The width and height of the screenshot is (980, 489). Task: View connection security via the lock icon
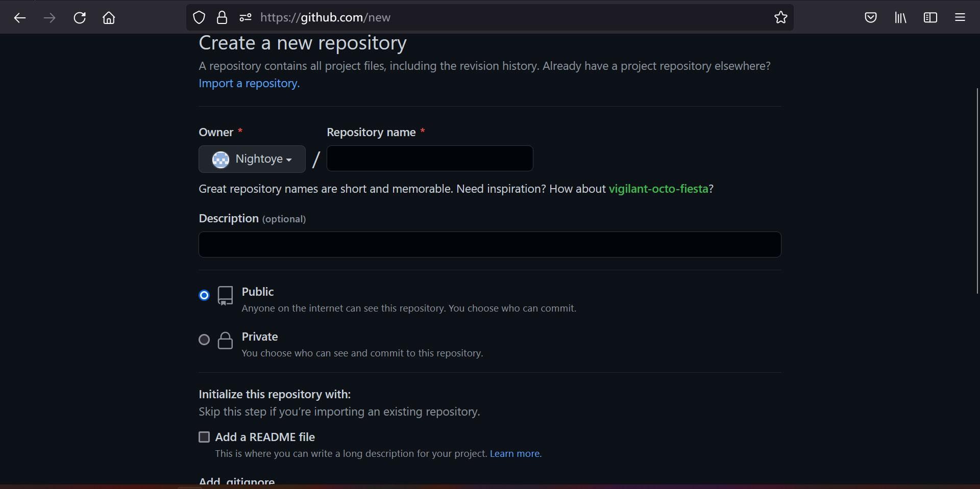[222, 17]
